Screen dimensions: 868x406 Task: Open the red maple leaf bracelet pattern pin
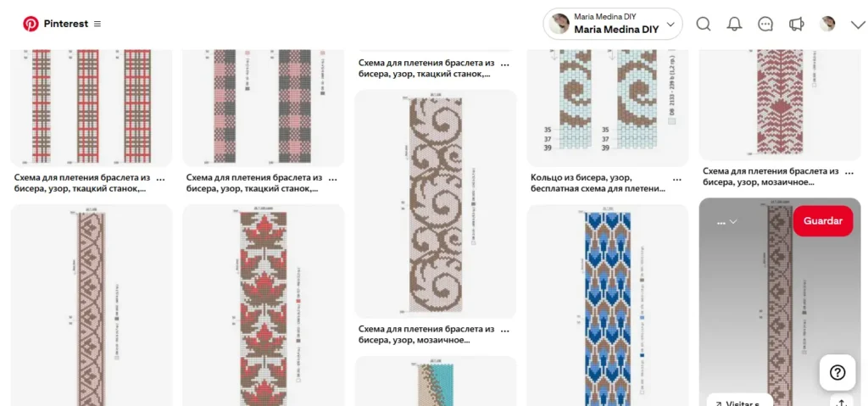click(264, 305)
